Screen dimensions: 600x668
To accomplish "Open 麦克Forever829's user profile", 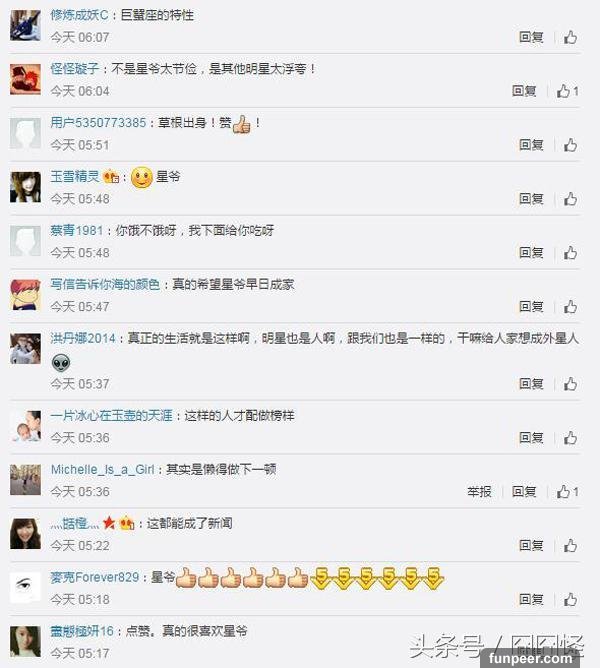I will [95, 577].
